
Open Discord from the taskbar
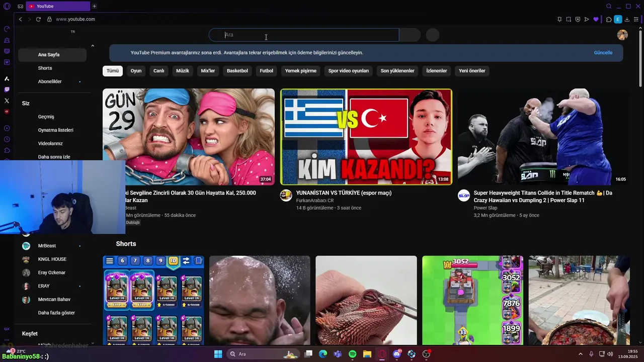[x=397, y=354]
